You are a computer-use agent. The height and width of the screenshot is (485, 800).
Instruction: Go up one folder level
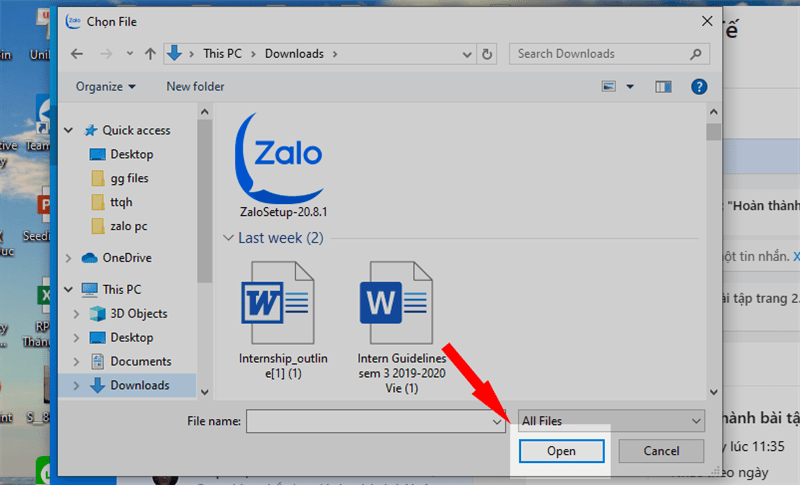pyautogui.click(x=150, y=54)
